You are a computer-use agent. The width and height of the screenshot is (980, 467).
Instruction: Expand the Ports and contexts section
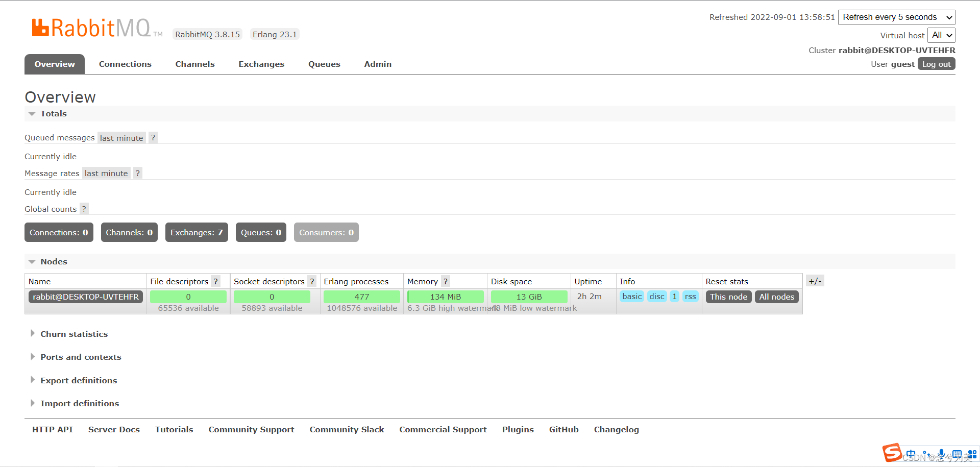point(76,357)
